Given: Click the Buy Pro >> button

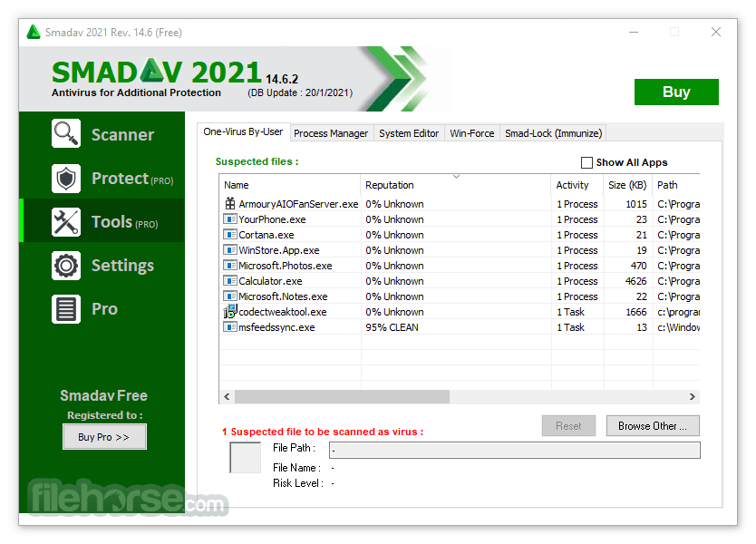Looking at the screenshot, I should (x=104, y=437).
